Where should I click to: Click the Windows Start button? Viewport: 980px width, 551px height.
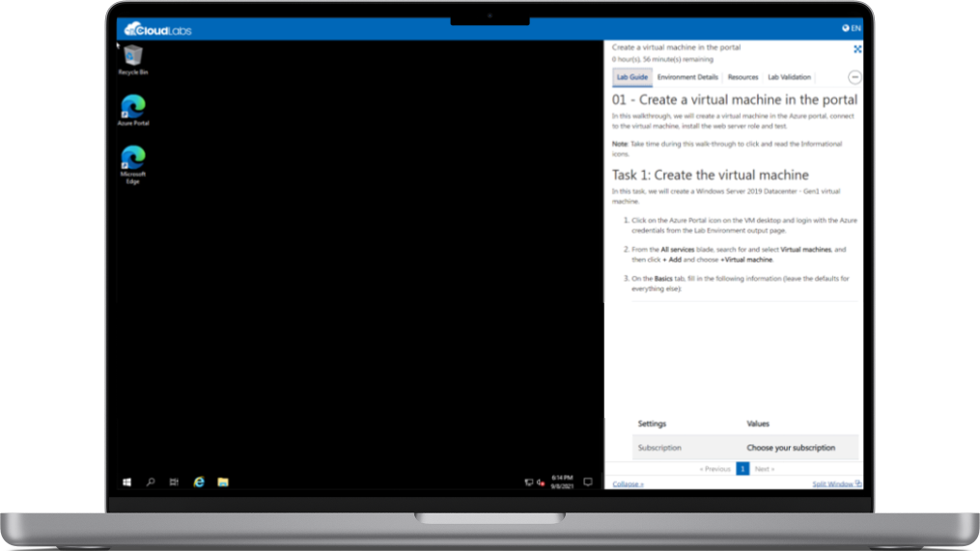[126, 482]
